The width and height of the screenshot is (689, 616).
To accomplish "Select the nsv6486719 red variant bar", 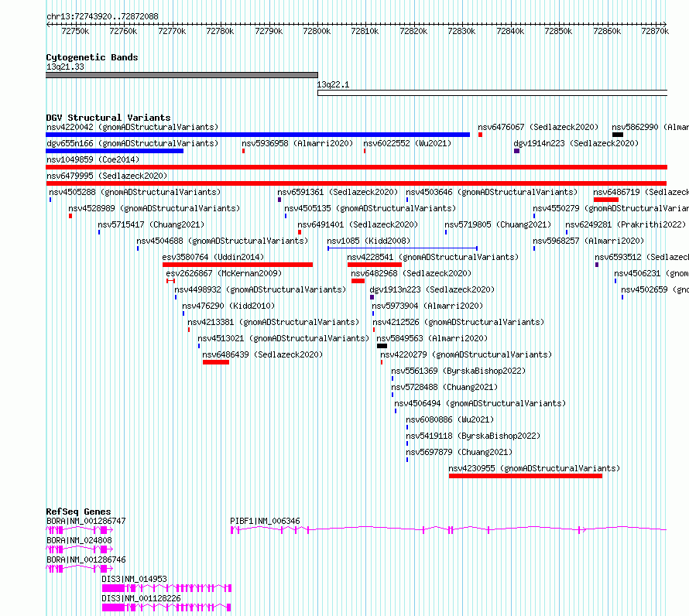I will [606, 200].
